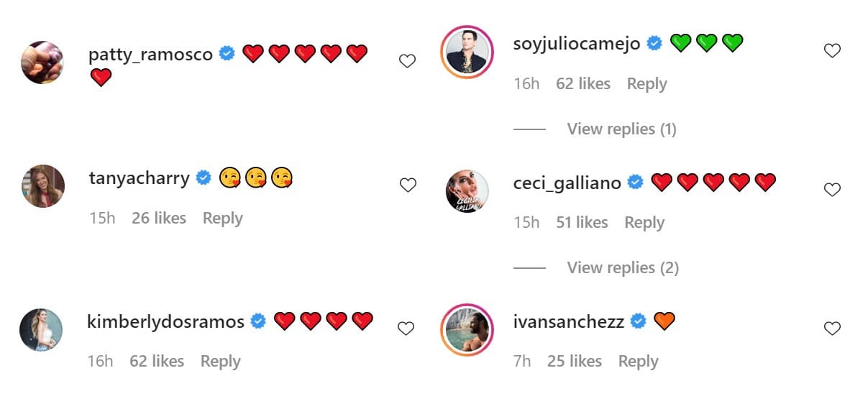View ivansanchezz's story from avatar
This screenshot has height=404, width=868.
[467, 330]
